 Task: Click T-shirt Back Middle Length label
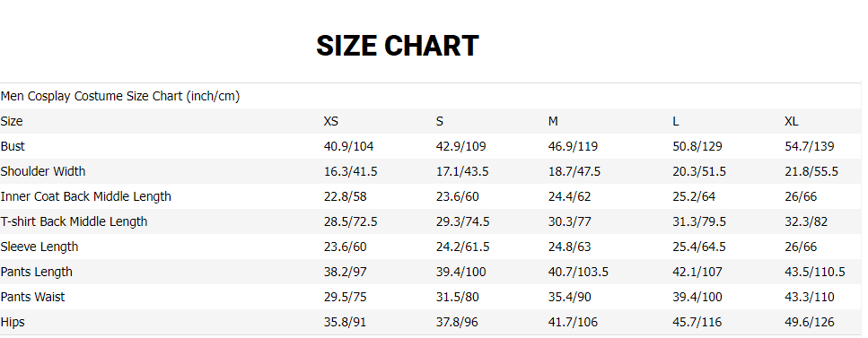tap(75, 221)
